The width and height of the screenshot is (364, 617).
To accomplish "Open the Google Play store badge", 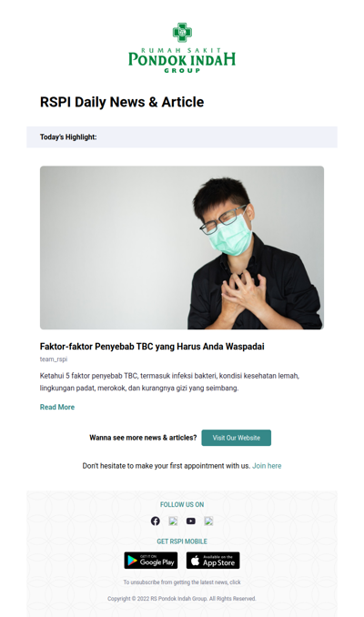I will [151, 561].
